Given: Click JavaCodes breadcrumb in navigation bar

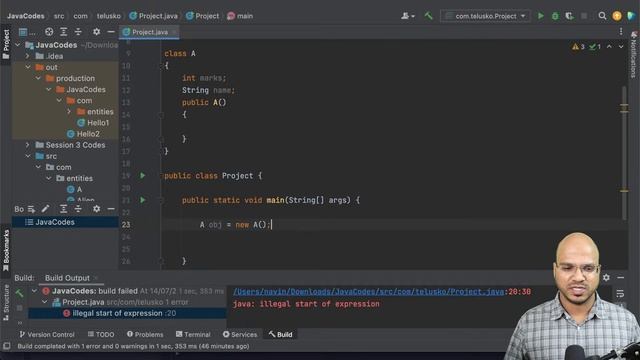Looking at the screenshot, I should (x=26, y=16).
